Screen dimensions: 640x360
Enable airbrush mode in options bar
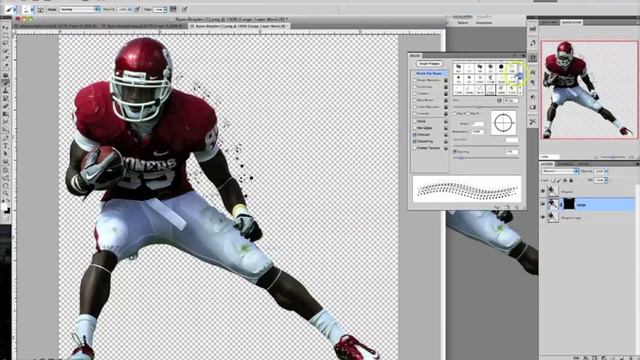pyautogui.click(x=173, y=9)
